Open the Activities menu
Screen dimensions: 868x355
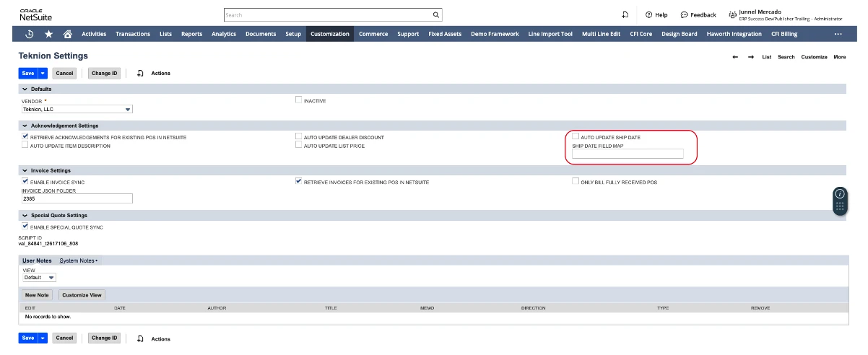coord(94,34)
